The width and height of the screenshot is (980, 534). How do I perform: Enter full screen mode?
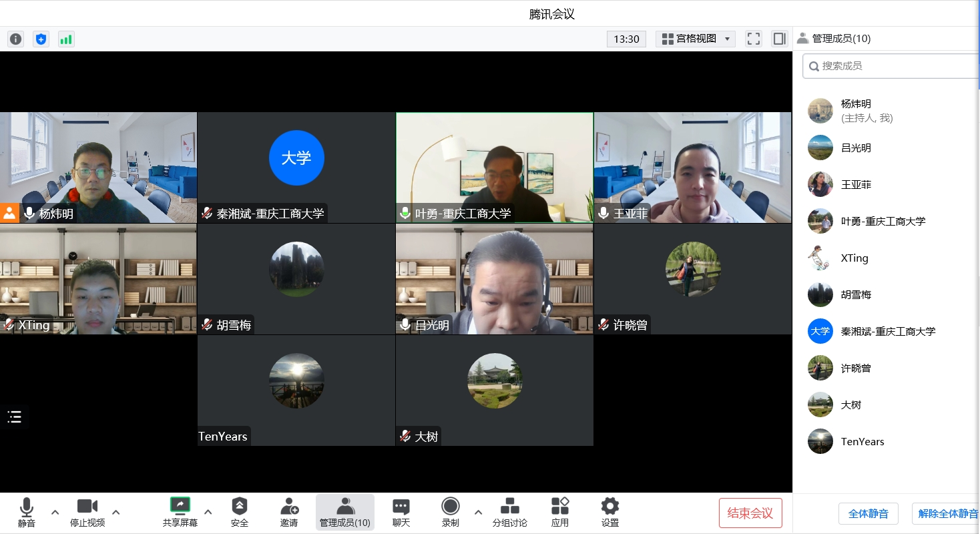pos(754,39)
